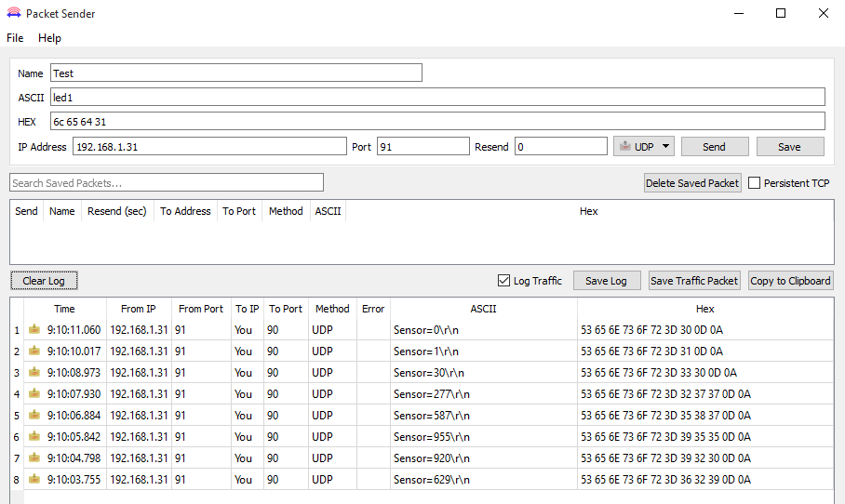The width and height of the screenshot is (845, 504).
Task: Click the incoming packet icon in log row 1
Action: click(34, 329)
